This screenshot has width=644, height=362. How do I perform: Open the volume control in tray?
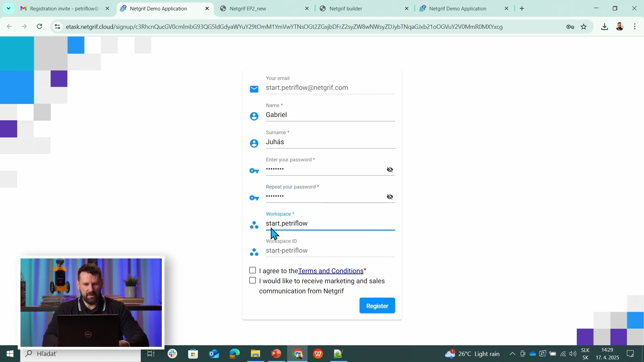[573, 354]
